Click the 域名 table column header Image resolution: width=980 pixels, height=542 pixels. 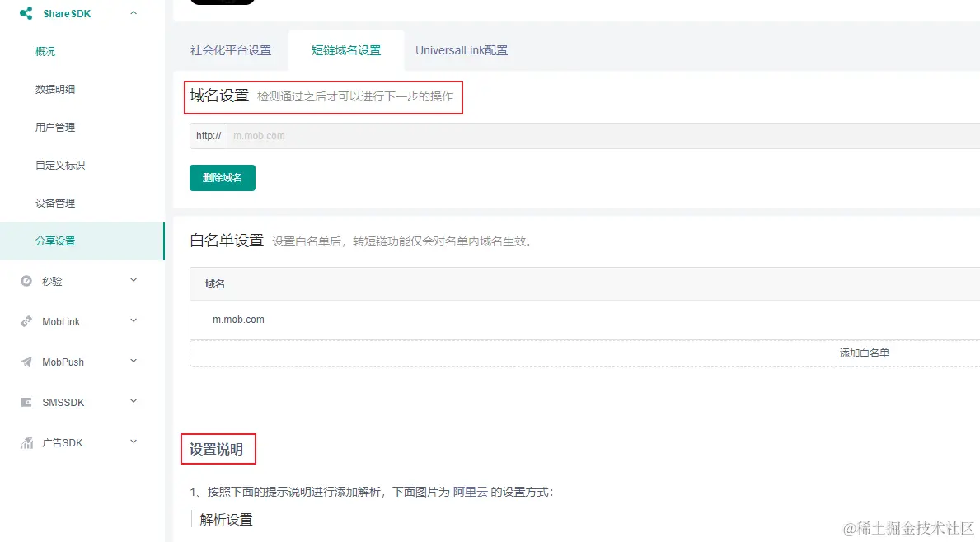click(x=215, y=284)
